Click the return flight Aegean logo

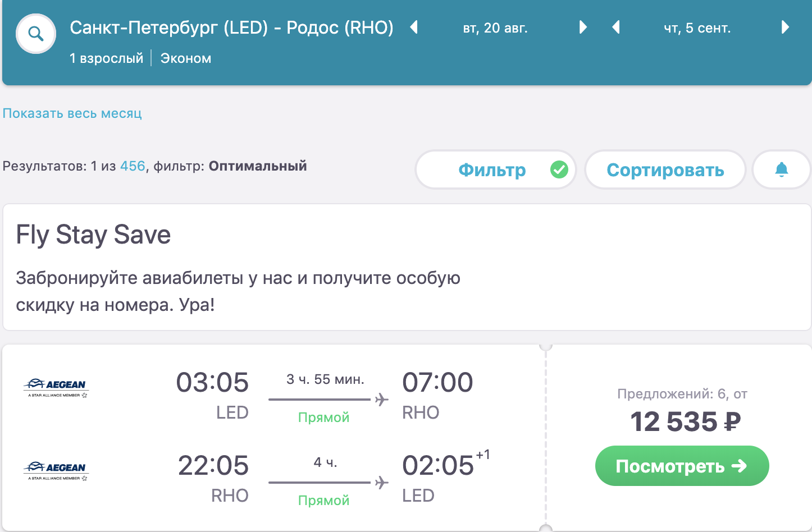click(56, 470)
